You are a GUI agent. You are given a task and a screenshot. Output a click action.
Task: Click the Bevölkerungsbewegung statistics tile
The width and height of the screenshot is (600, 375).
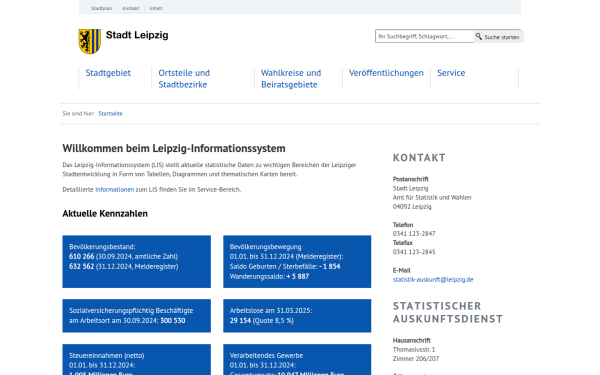pyautogui.click(x=297, y=261)
